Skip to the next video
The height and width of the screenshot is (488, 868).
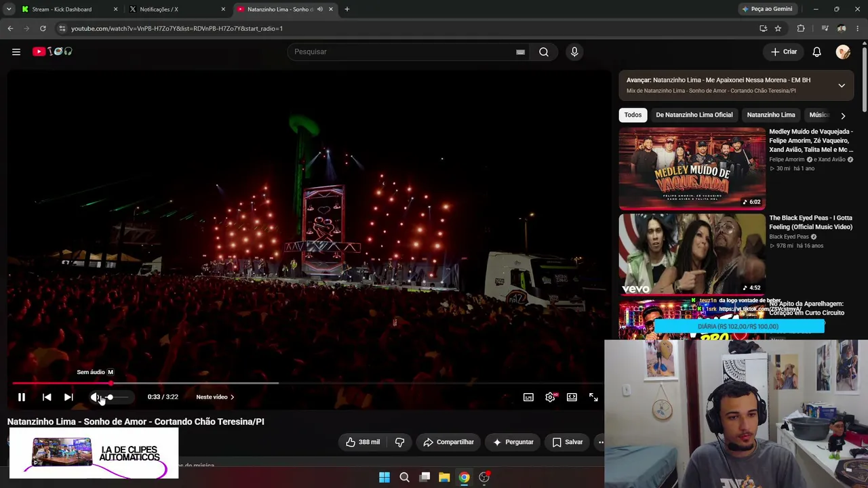click(x=68, y=397)
